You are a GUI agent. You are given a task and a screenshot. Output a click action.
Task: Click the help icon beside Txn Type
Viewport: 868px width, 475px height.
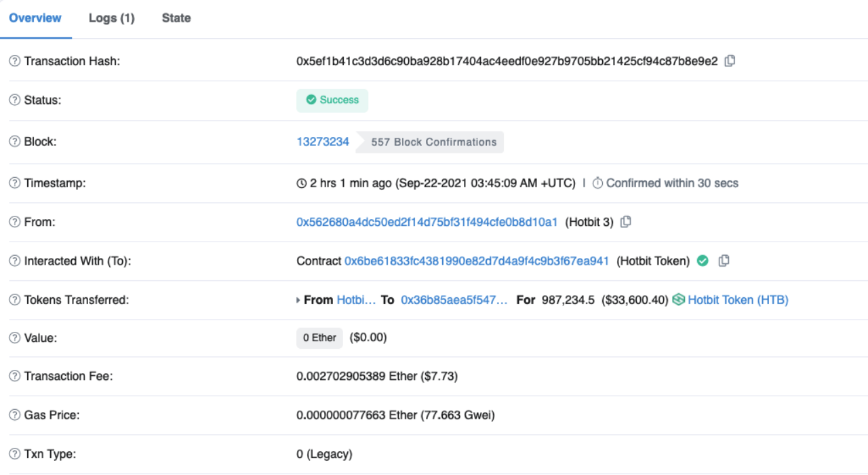click(x=14, y=454)
